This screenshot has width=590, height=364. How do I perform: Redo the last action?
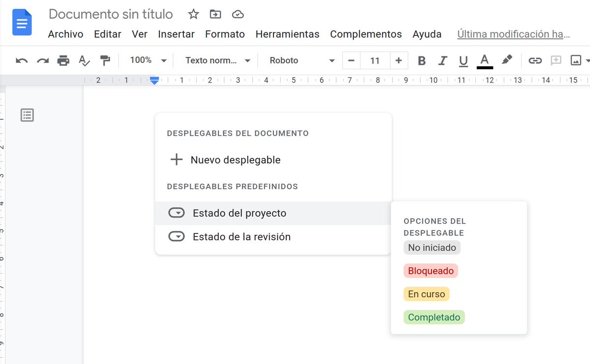click(x=43, y=60)
